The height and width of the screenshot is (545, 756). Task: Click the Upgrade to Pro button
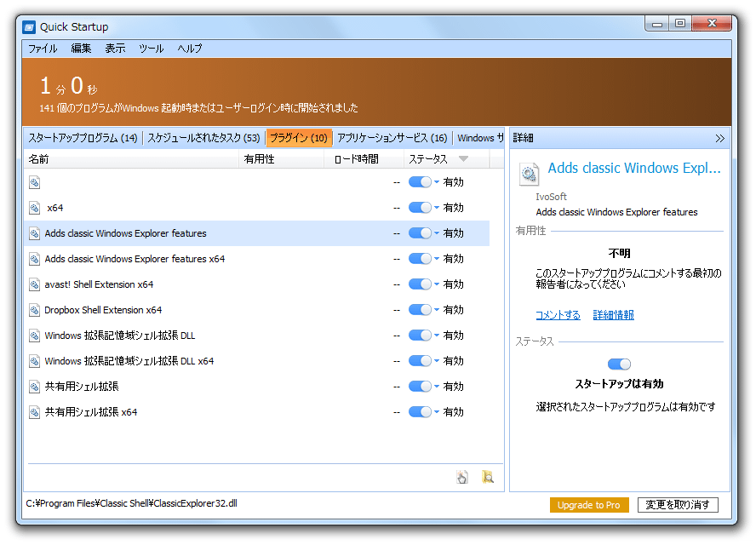[x=588, y=505]
